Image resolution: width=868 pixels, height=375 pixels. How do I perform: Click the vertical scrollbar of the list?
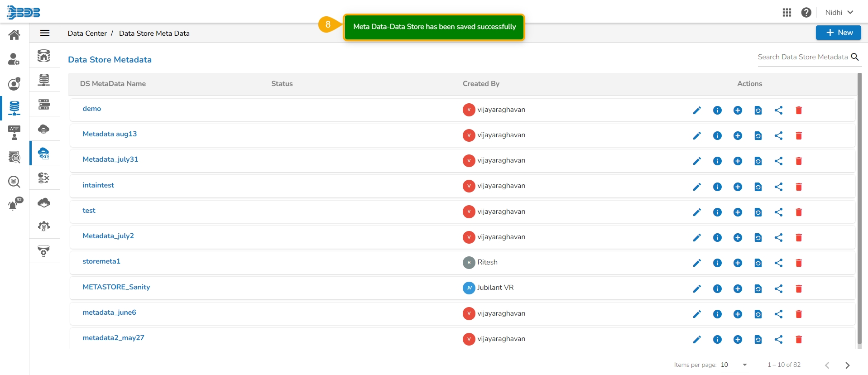[859, 208]
